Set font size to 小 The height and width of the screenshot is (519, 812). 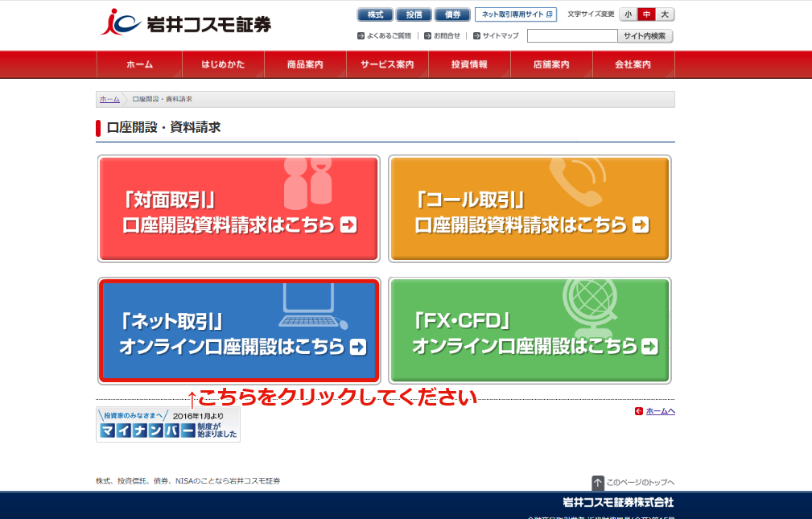click(629, 14)
